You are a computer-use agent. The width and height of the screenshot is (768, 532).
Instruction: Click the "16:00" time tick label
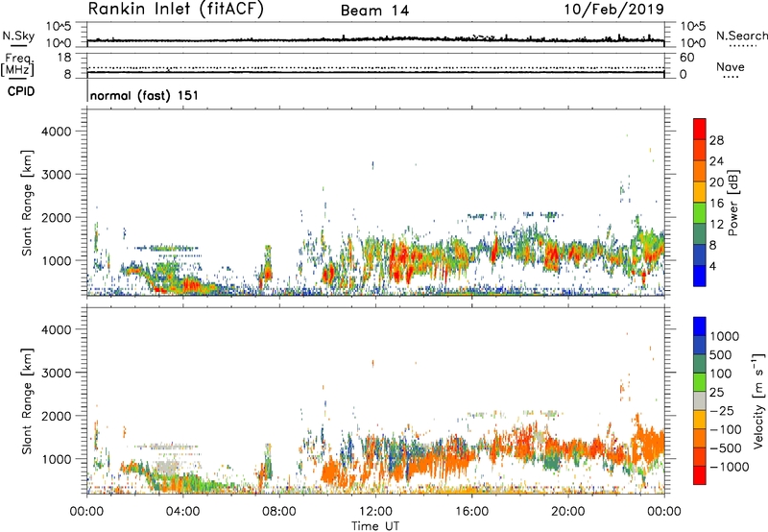471,512
